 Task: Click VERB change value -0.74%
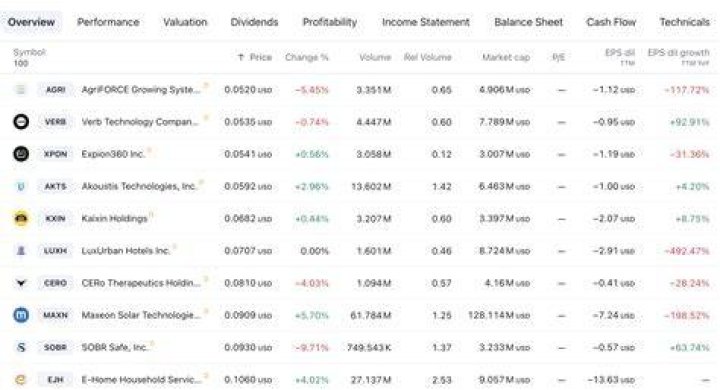312,122
